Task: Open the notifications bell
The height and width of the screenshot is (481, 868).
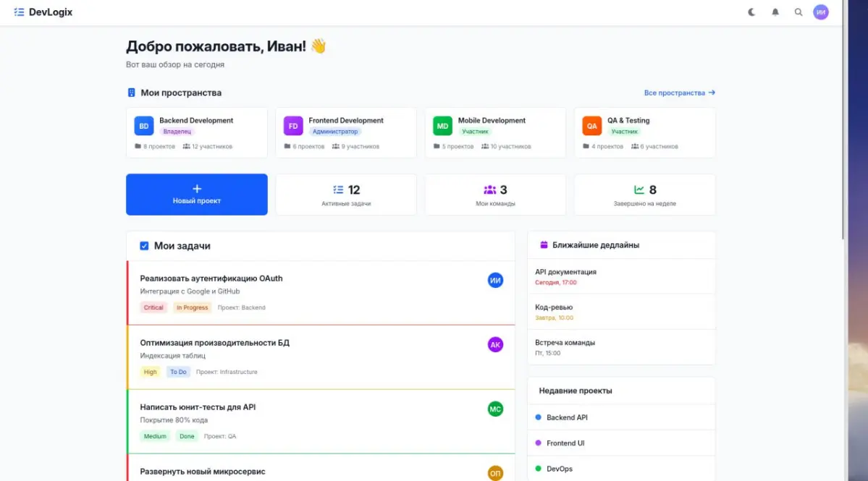Action: [x=775, y=12]
